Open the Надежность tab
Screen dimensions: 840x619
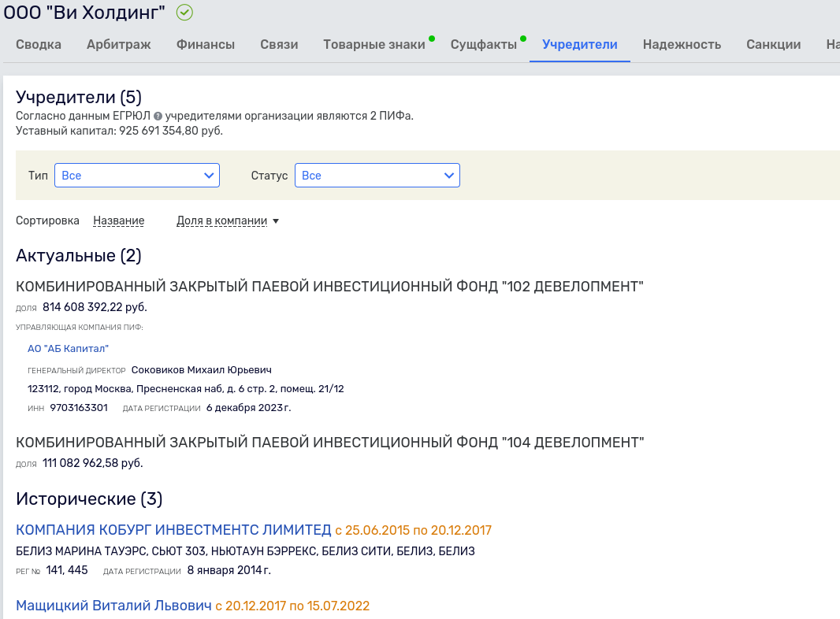pos(682,44)
